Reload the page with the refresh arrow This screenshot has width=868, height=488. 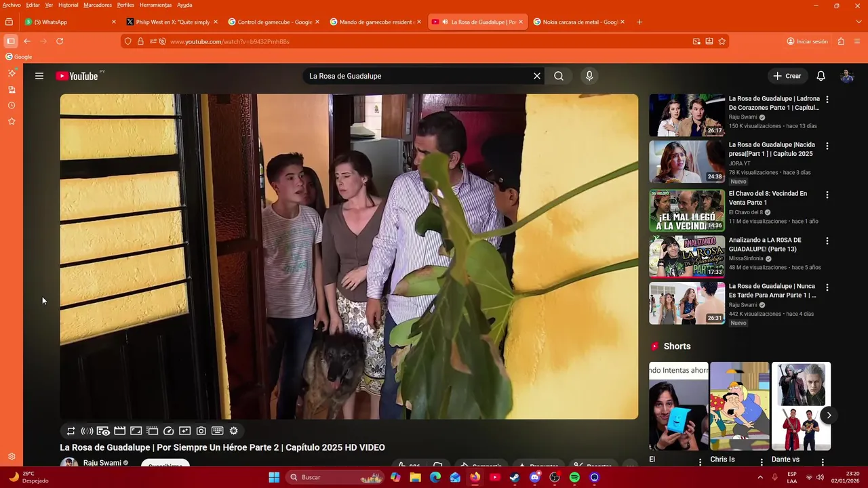tap(60, 41)
